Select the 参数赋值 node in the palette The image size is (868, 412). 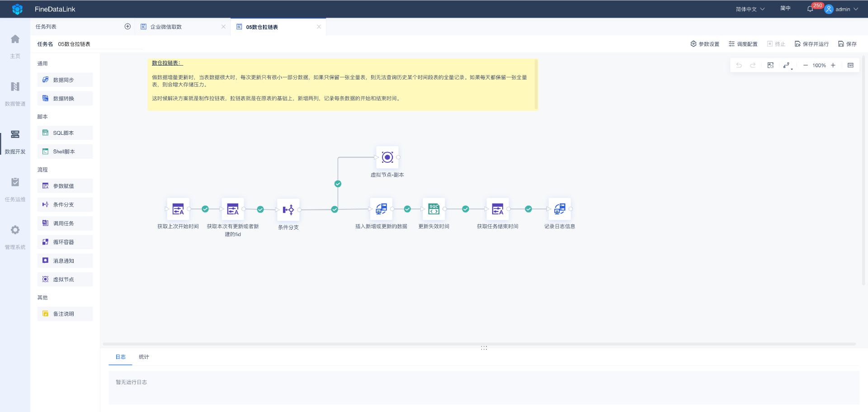65,186
